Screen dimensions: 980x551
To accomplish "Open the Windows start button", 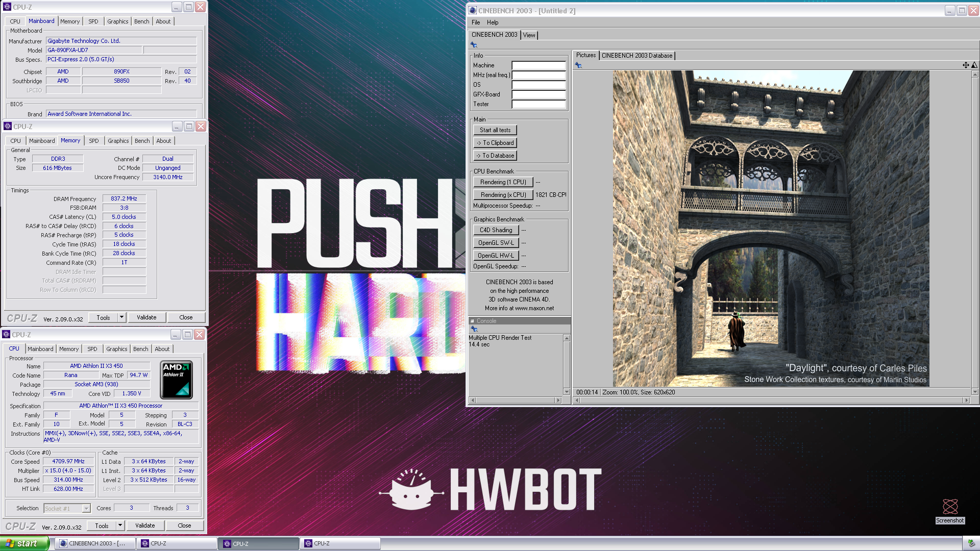I will (x=24, y=543).
